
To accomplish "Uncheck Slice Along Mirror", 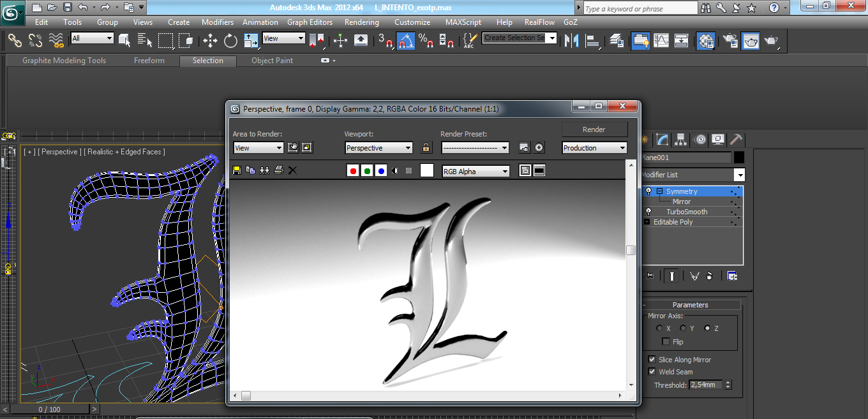I will click(x=652, y=360).
